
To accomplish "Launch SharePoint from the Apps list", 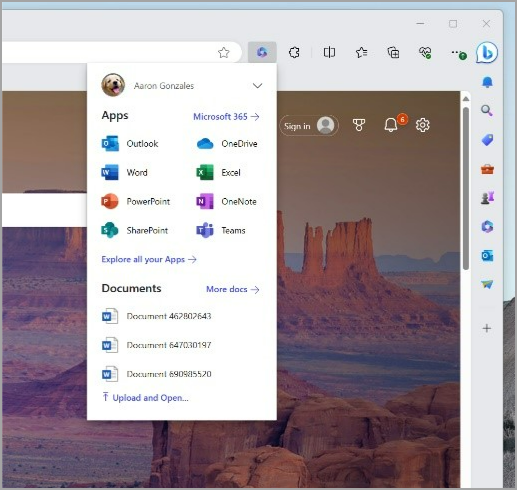I will click(x=135, y=230).
